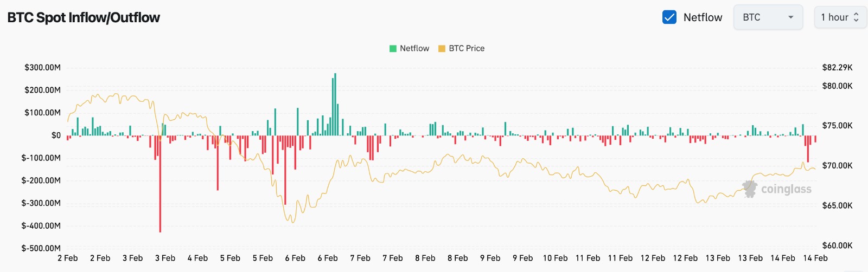This screenshot has height=272, width=868.
Task: Uncheck the blue Netflow checkbox
Action: [x=669, y=17]
